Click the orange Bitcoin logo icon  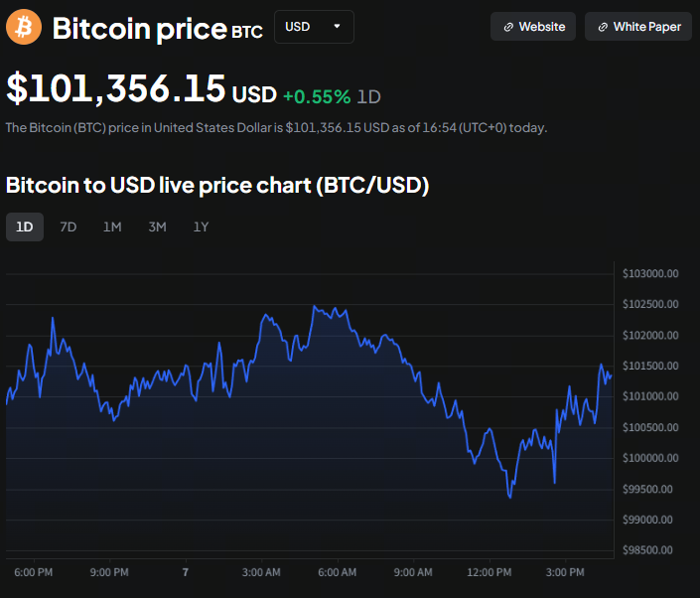[24, 27]
